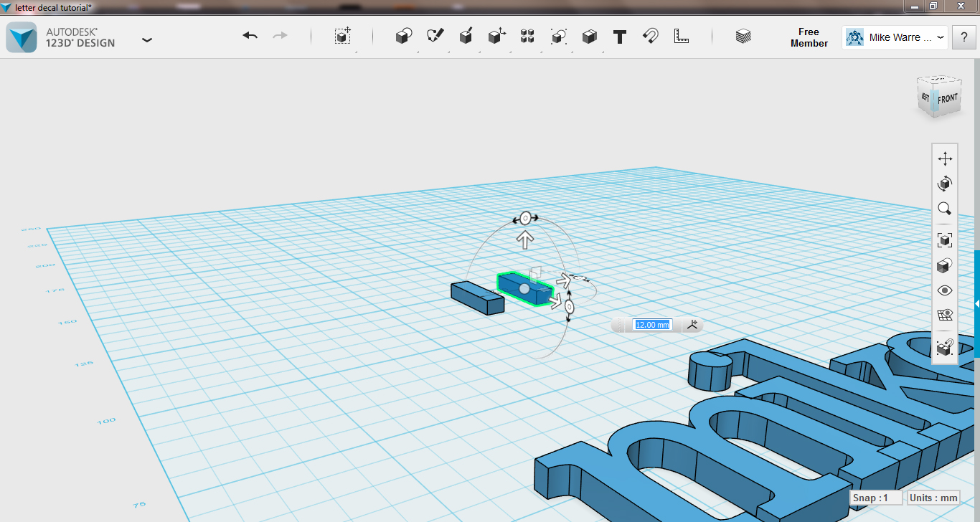Undo the last action
The image size is (980, 522).
tap(250, 36)
